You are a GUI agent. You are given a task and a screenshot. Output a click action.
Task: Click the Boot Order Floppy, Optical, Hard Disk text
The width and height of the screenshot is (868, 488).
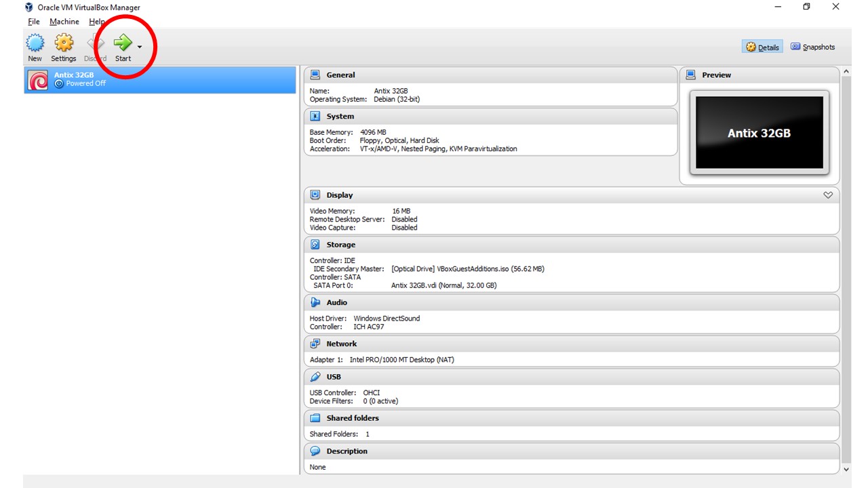pos(399,140)
